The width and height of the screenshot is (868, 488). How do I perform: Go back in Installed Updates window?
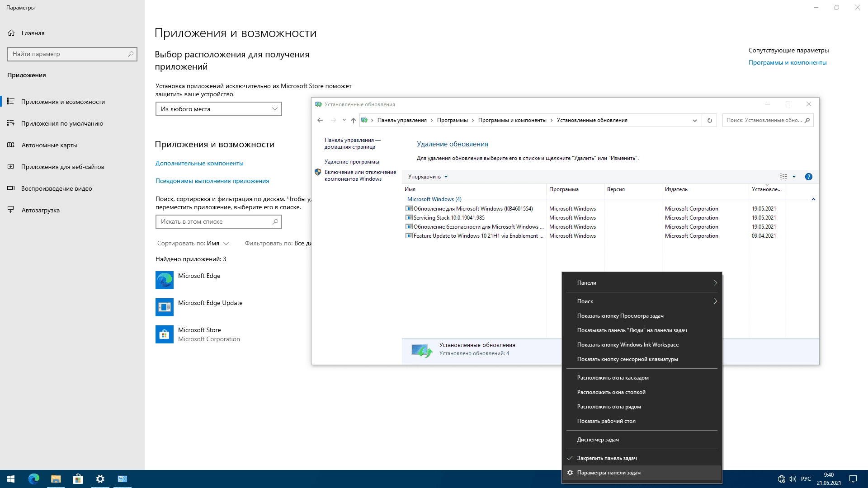point(320,120)
